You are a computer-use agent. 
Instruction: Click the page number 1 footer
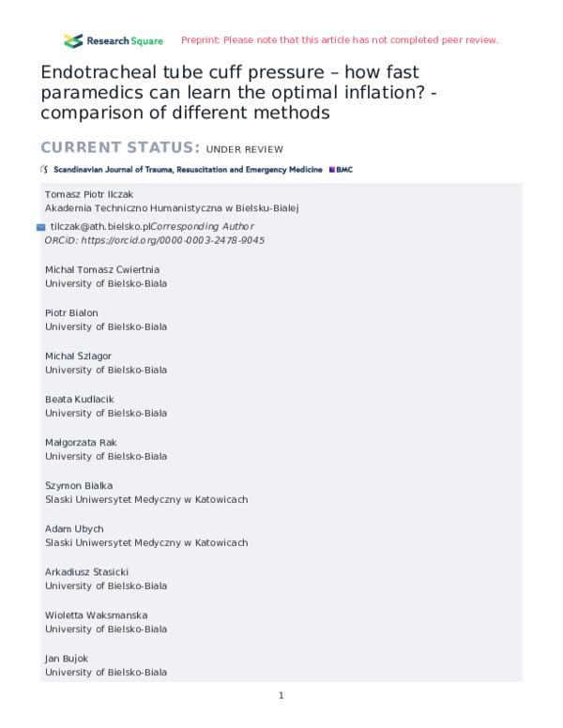281,695
